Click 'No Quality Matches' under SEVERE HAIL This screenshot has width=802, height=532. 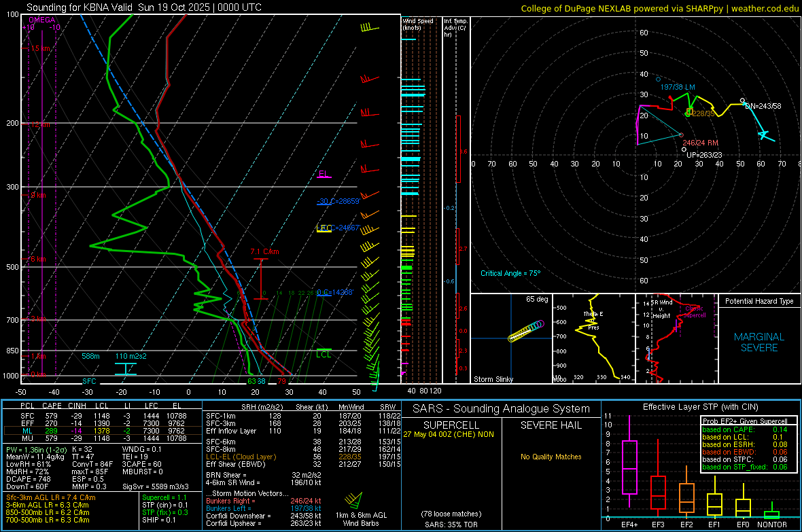click(551, 457)
